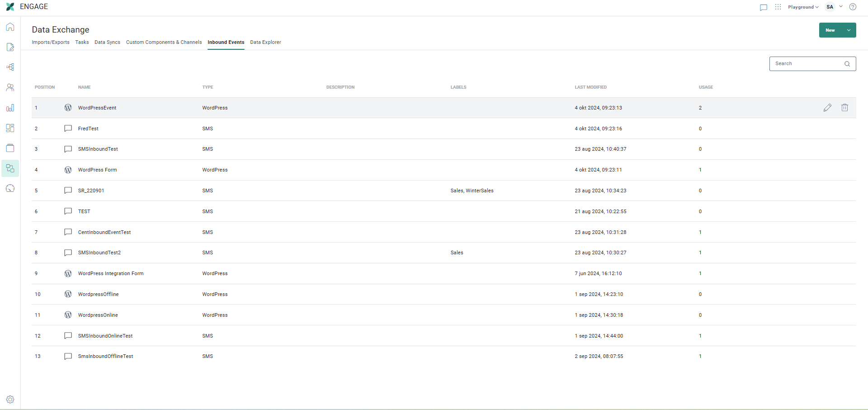Image resolution: width=868 pixels, height=410 pixels.
Task: Select the SMSInboundTest2 row
Action: 99,253
